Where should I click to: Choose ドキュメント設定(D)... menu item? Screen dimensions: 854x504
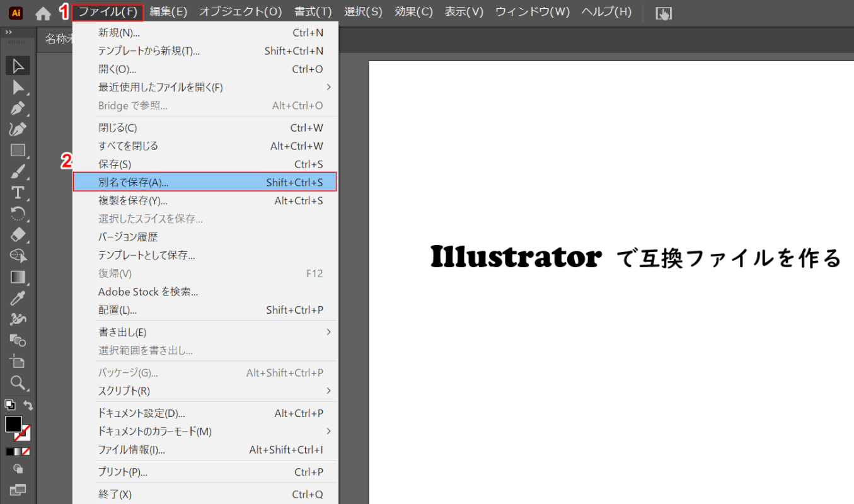tap(205, 414)
